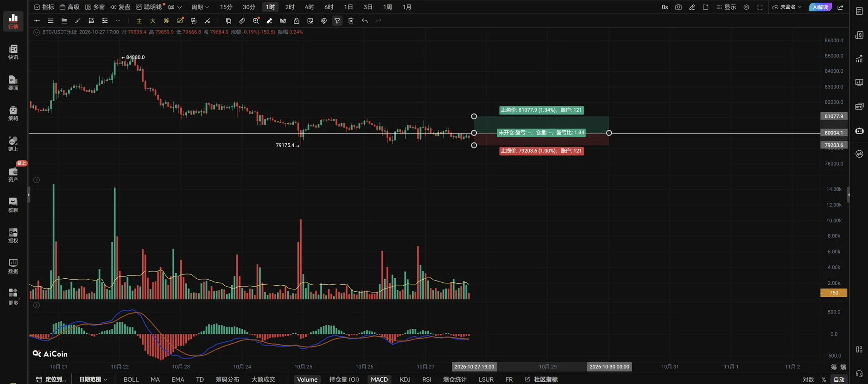
Task: Click the trash delete drawings icon
Action: pos(351,21)
